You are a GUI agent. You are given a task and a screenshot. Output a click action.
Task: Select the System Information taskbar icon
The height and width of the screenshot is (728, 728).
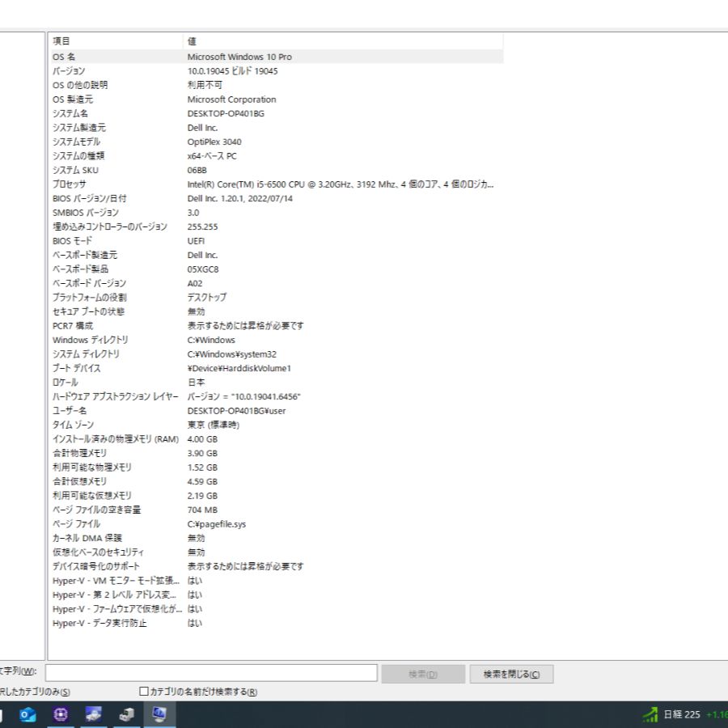pos(159,714)
